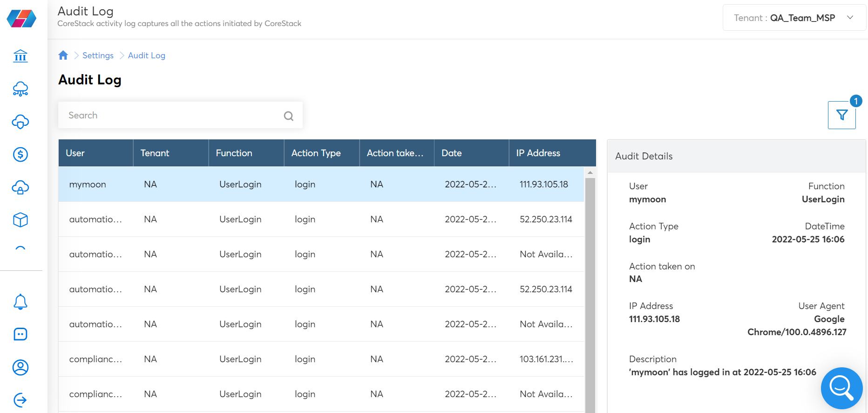Click the Search input field
Viewport: 868px width, 413px height.
point(180,115)
